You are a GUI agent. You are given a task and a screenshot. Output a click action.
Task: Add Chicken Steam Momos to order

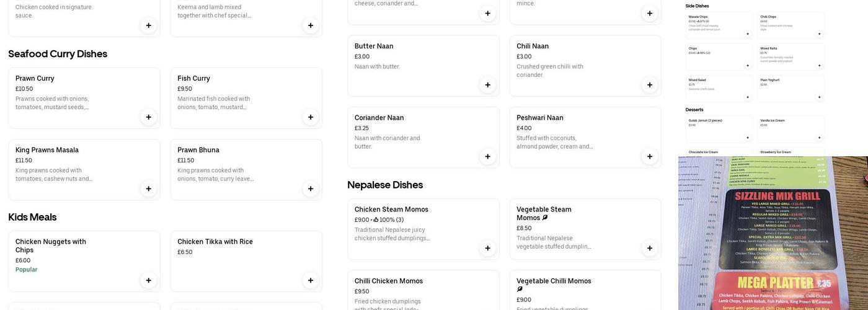point(487,248)
